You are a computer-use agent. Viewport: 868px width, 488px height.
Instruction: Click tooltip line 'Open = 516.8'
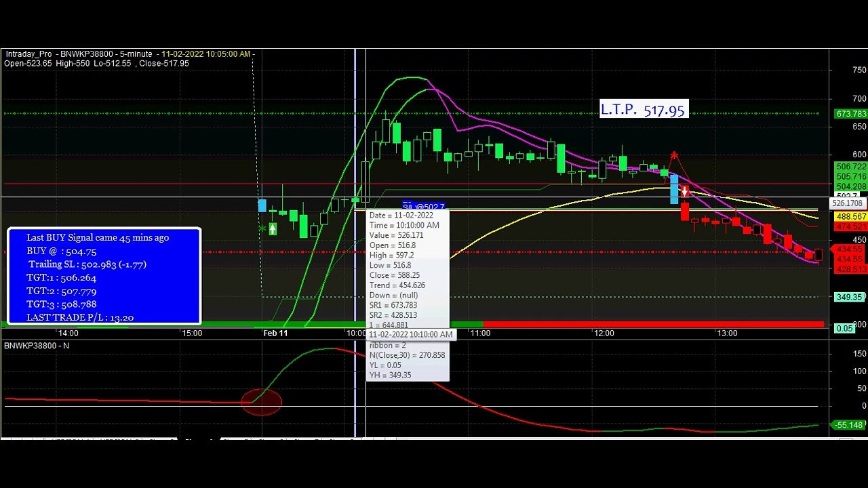393,245
